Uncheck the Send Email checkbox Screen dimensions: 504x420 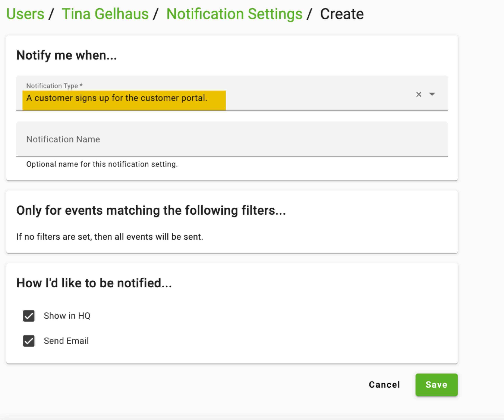click(29, 341)
